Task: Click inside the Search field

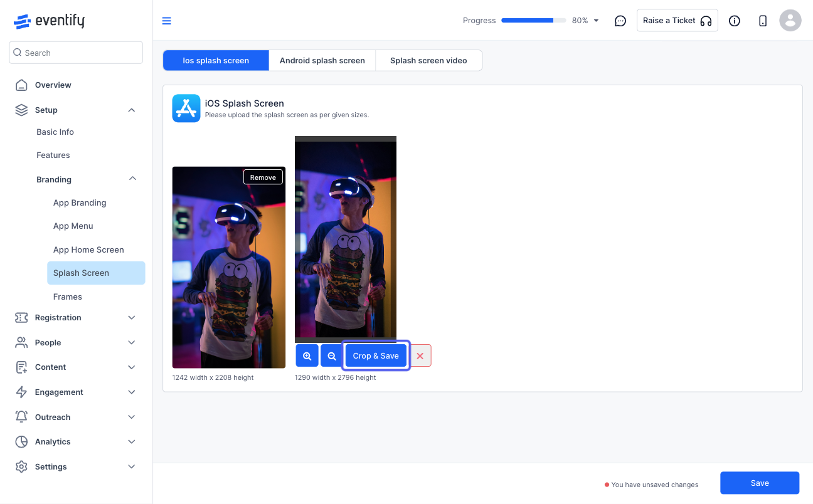Action: (x=76, y=53)
